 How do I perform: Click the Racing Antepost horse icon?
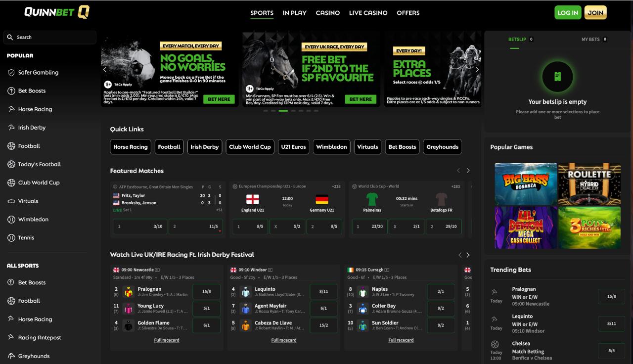click(x=11, y=338)
